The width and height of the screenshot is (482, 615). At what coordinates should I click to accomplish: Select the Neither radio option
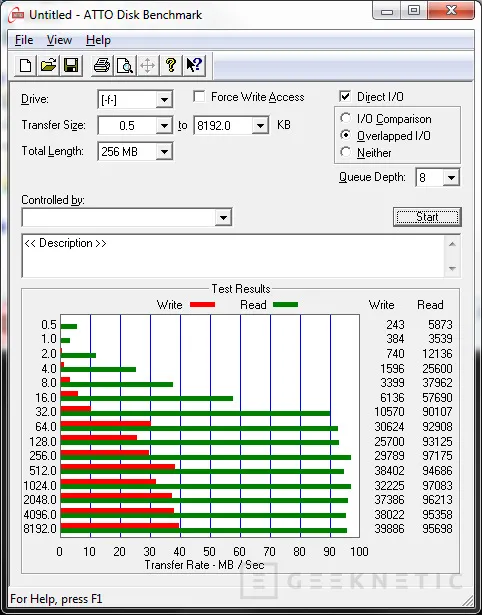pos(346,152)
